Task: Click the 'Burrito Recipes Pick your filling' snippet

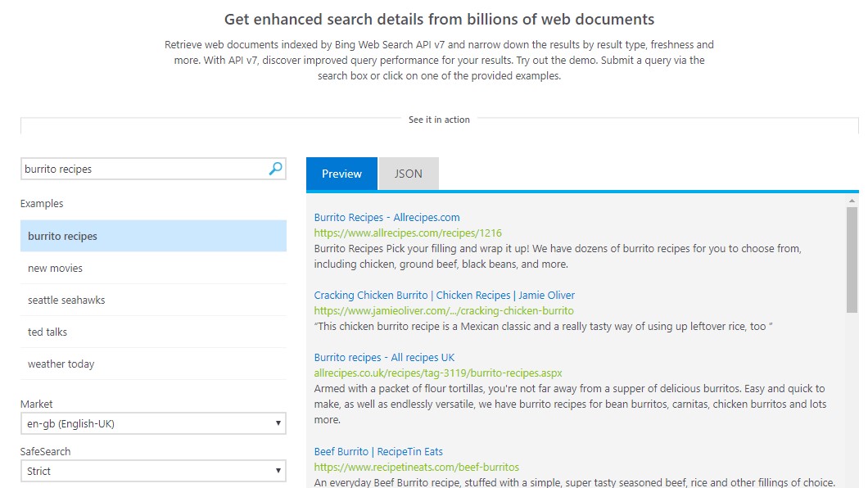Action: 558,256
